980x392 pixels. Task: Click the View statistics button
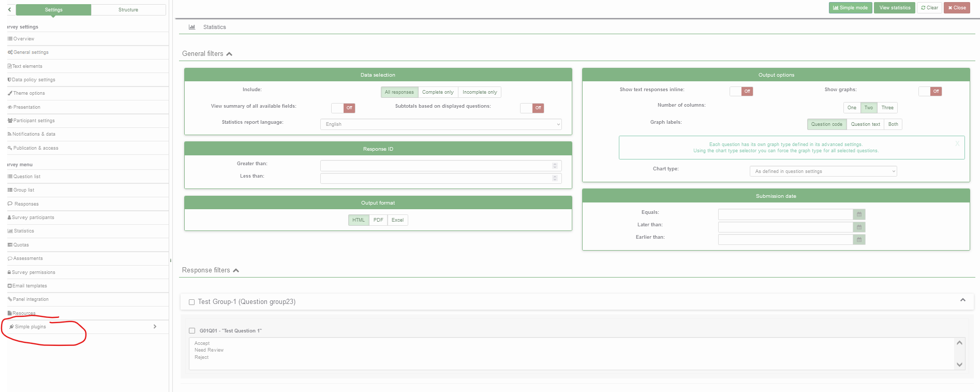pos(895,8)
